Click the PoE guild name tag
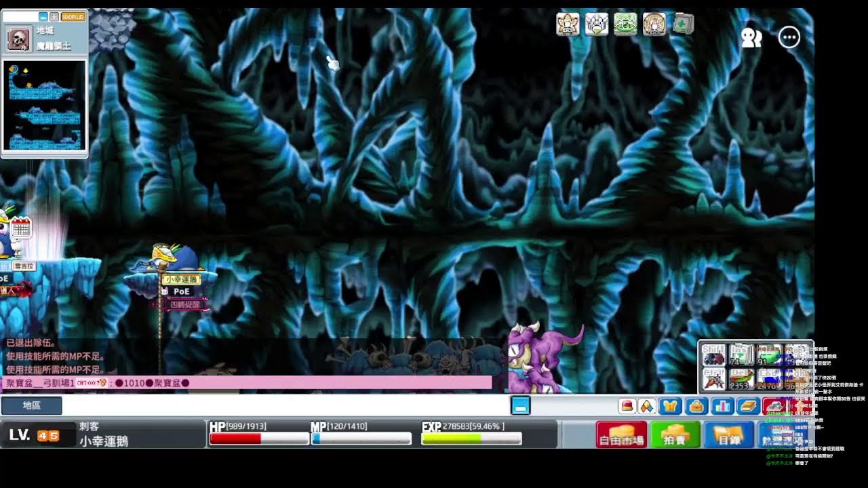The width and height of the screenshot is (868, 488). (x=181, y=291)
